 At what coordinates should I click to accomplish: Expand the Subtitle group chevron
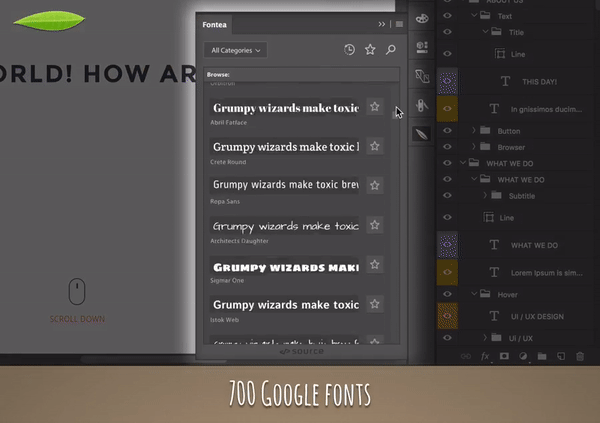pos(485,196)
